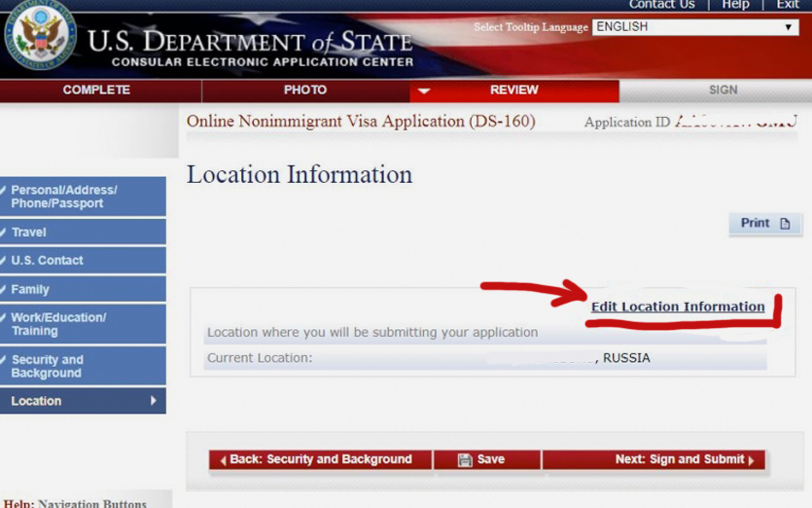The image size is (812, 508).
Task: Click the document icon on Print button
Action: pos(785,224)
